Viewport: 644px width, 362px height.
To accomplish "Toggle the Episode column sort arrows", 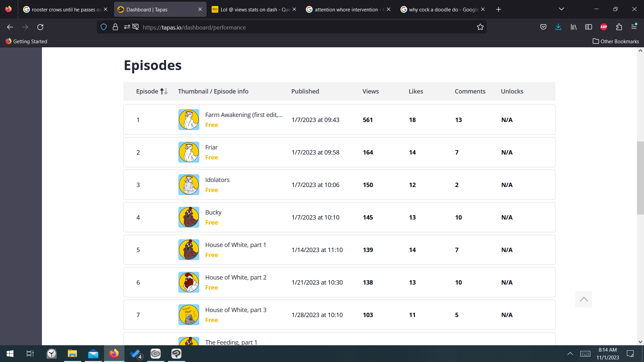I will [x=164, y=91].
